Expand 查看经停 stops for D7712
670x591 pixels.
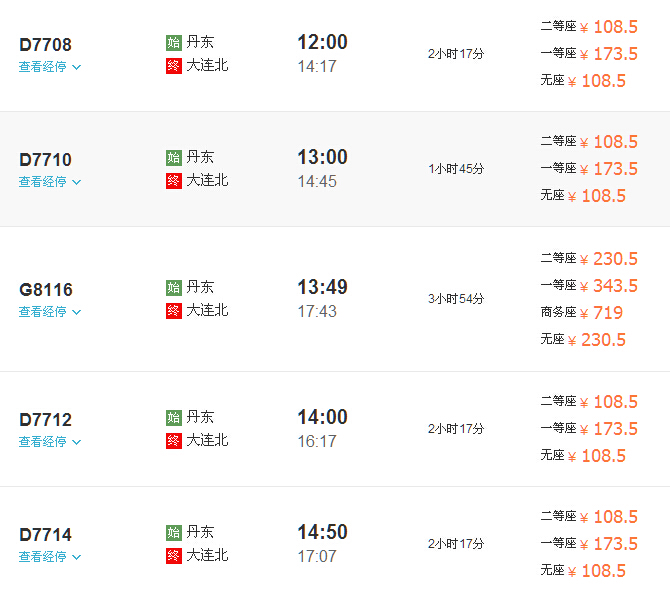pos(50,442)
